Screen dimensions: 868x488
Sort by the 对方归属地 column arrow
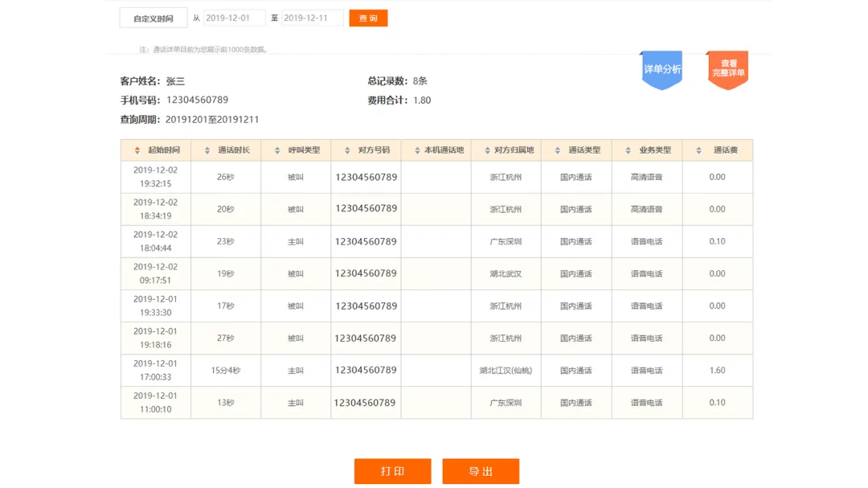487,150
